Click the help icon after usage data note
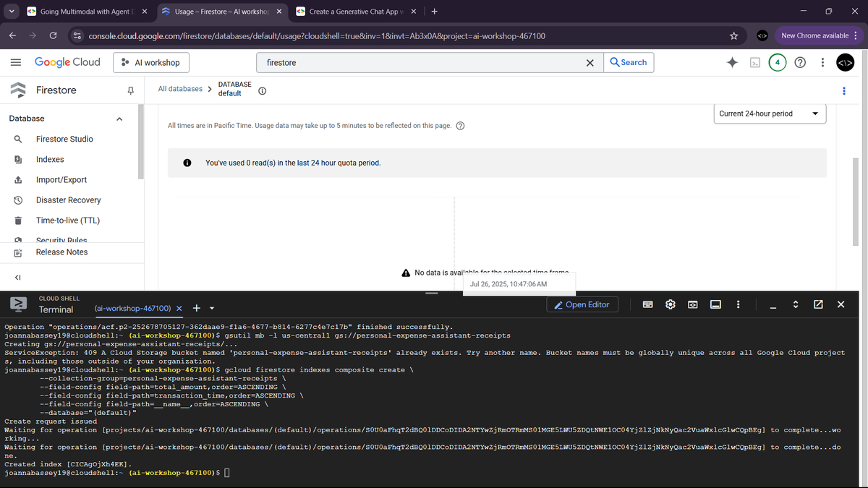 click(460, 126)
